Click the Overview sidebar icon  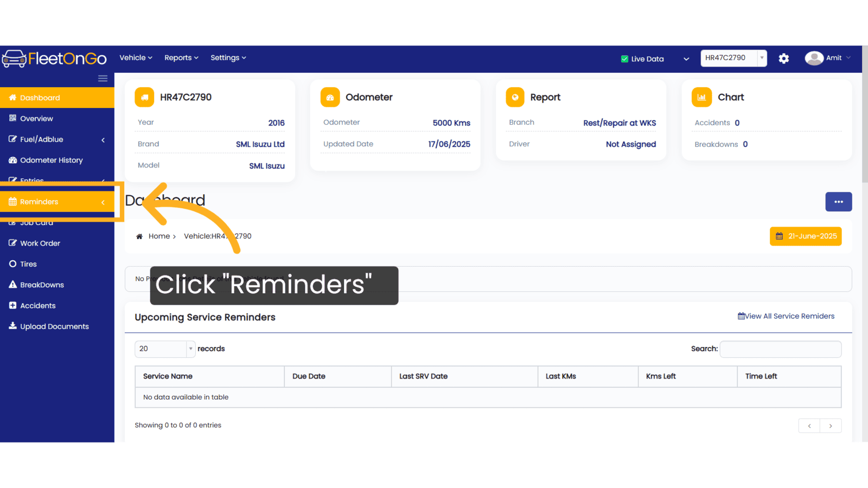12,118
